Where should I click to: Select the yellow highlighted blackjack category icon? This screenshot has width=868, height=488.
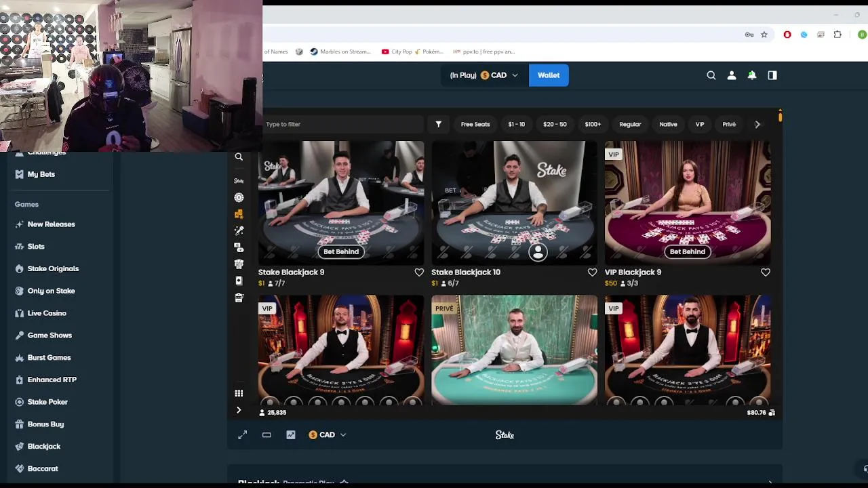[239, 213]
